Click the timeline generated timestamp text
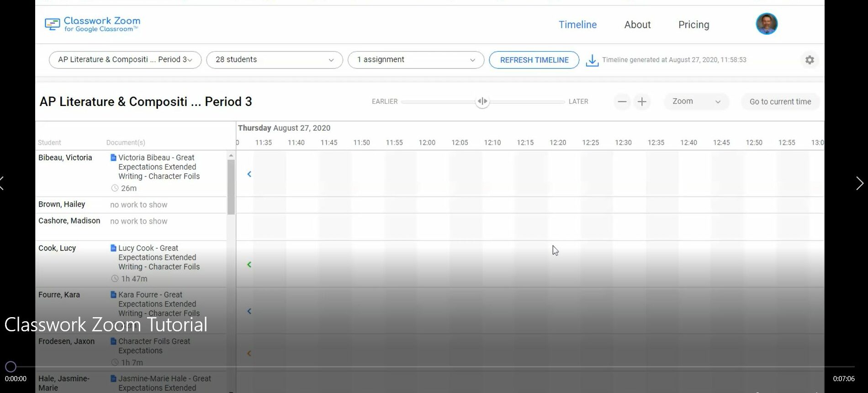Screen dimensions: 868x393 click(674, 60)
